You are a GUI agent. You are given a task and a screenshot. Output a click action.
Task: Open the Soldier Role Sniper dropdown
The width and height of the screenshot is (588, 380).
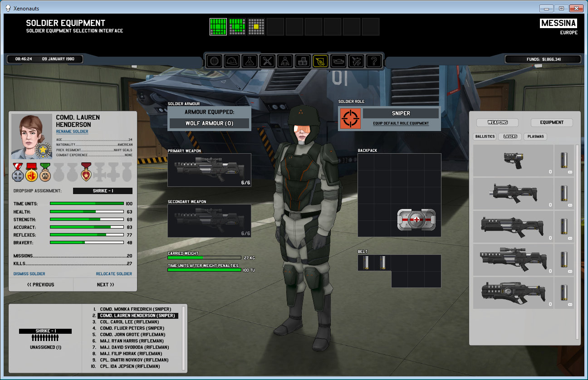click(401, 113)
